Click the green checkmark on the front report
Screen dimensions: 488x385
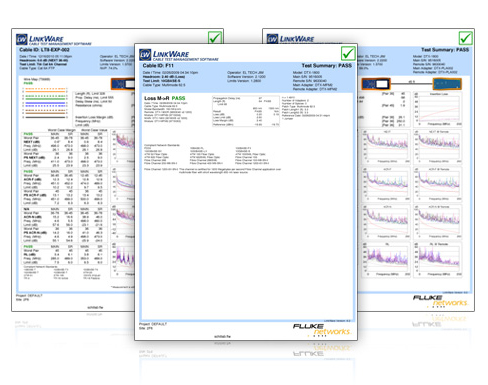point(348,53)
